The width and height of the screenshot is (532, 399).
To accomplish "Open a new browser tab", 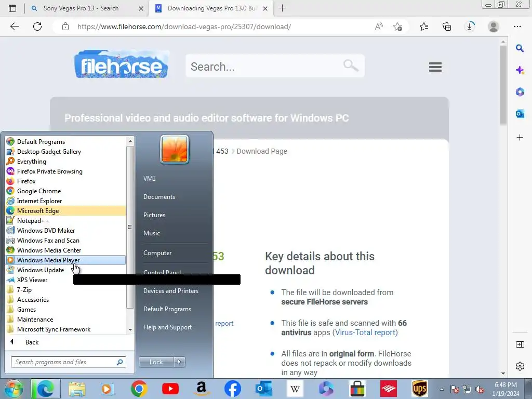I will pos(282,8).
